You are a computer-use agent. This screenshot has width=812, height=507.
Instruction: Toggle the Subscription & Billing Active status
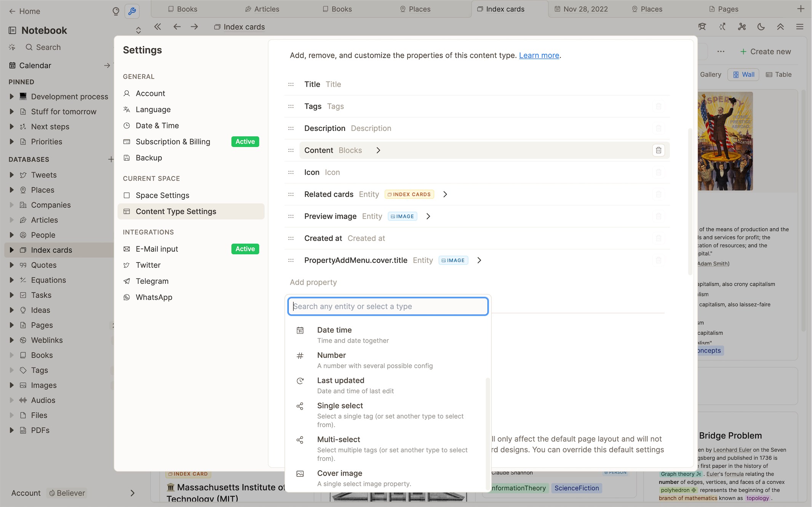pyautogui.click(x=244, y=141)
